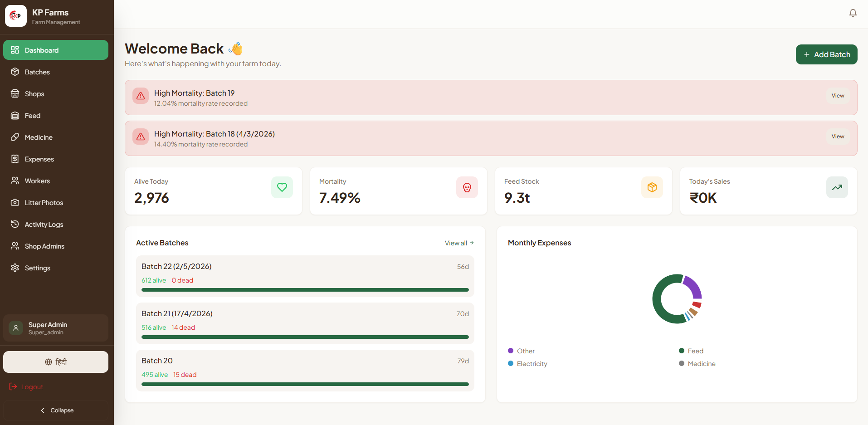Click the Batches cube icon in sidebar
Image resolution: width=868 pixels, height=425 pixels.
15,72
